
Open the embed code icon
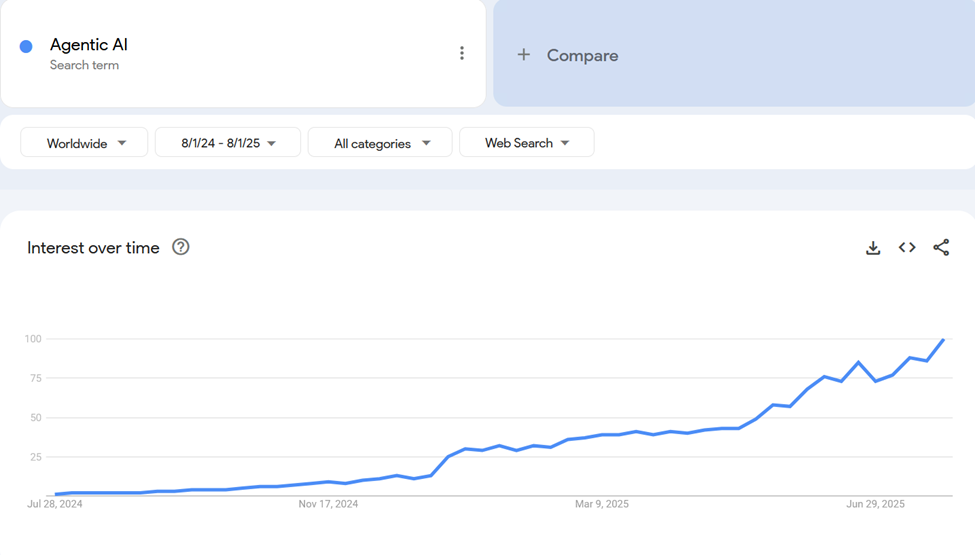tap(907, 248)
